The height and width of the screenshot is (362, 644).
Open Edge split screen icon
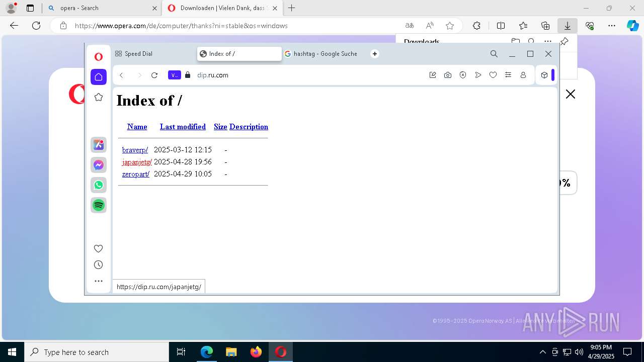pyautogui.click(x=501, y=26)
